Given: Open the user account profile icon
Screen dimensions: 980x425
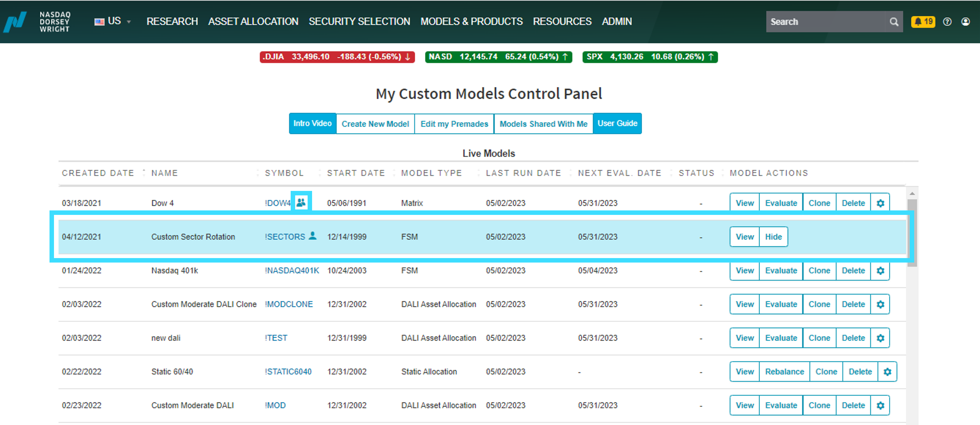Looking at the screenshot, I should pyautogui.click(x=966, y=22).
